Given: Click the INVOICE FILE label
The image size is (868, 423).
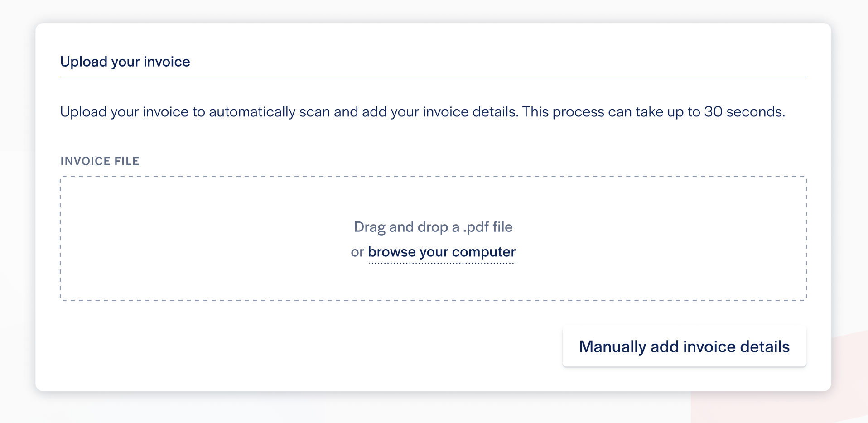Looking at the screenshot, I should [100, 161].
